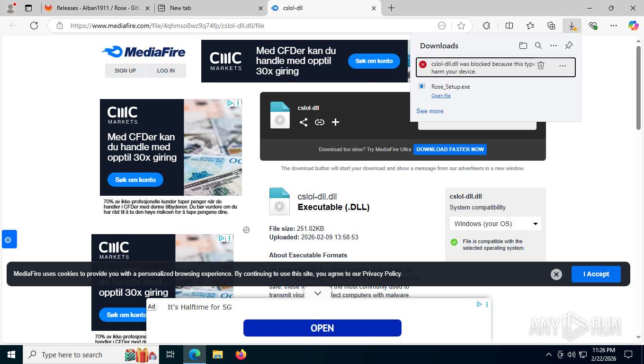Open volume control in tray

(x=572, y=355)
